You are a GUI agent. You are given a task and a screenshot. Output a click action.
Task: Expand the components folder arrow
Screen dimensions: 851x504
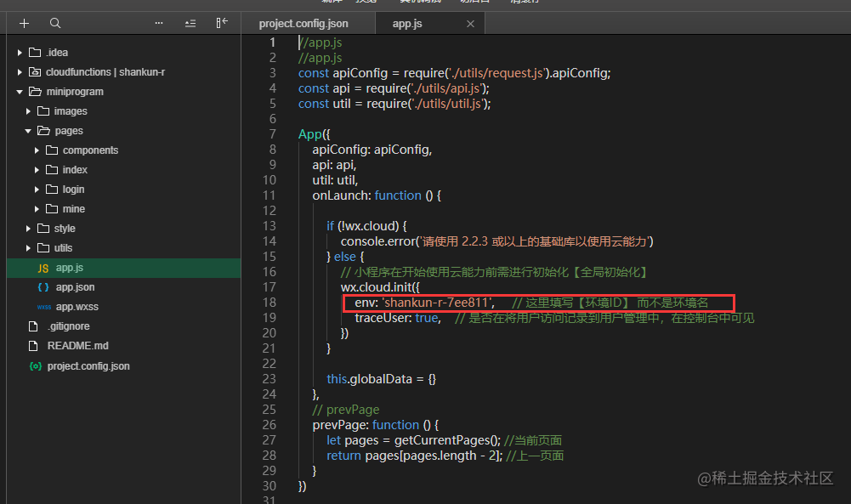(37, 150)
